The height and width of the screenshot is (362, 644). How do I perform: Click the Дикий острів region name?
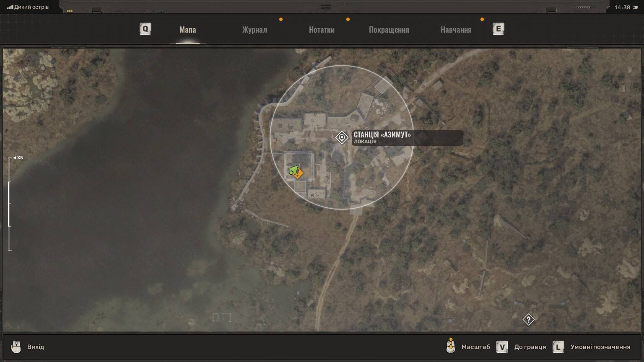tap(31, 7)
